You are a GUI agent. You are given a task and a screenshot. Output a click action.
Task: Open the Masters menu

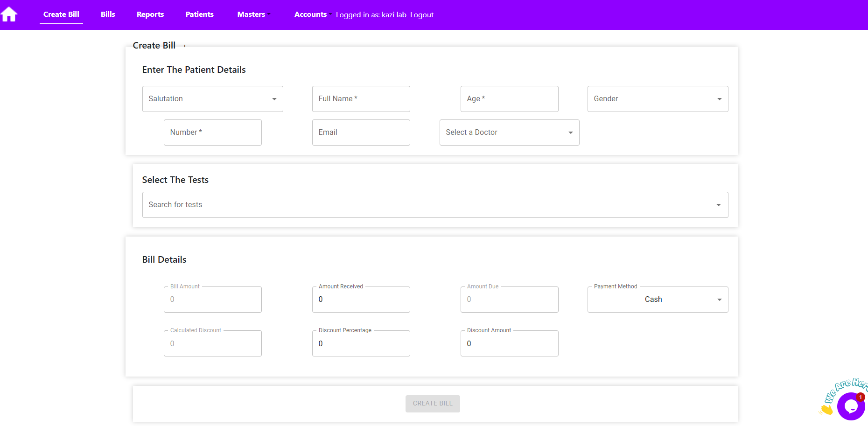point(253,14)
